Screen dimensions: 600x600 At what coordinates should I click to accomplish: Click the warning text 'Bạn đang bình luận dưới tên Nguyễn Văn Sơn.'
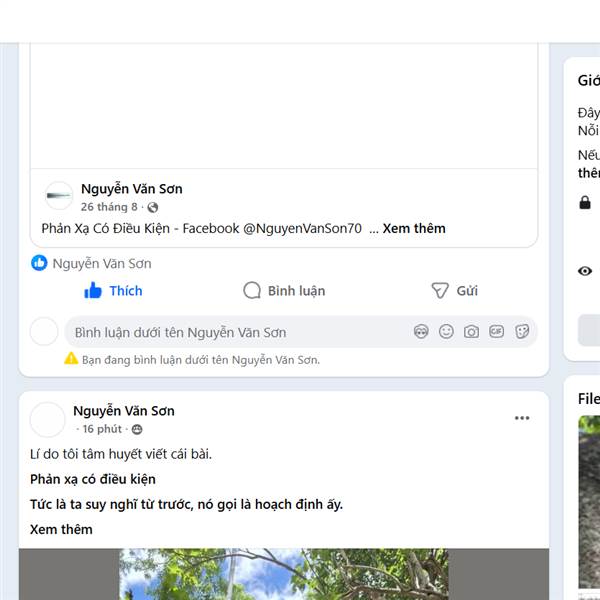click(x=201, y=360)
